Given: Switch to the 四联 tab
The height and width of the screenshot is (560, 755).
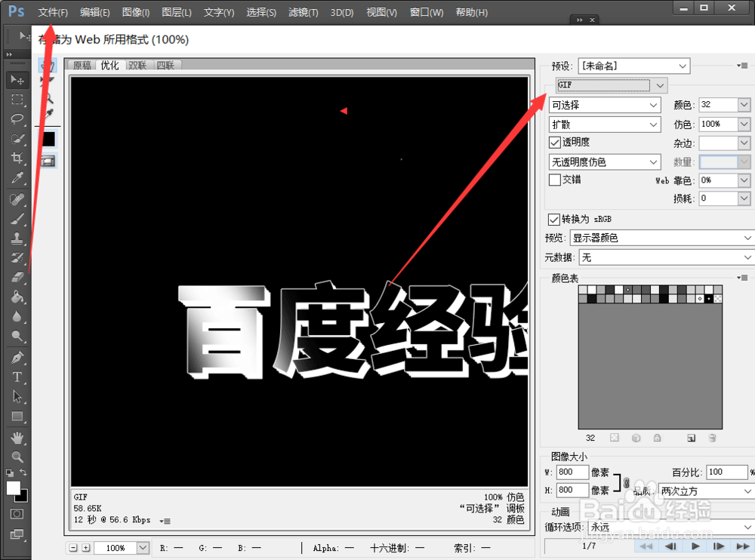Looking at the screenshot, I should (x=165, y=66).
